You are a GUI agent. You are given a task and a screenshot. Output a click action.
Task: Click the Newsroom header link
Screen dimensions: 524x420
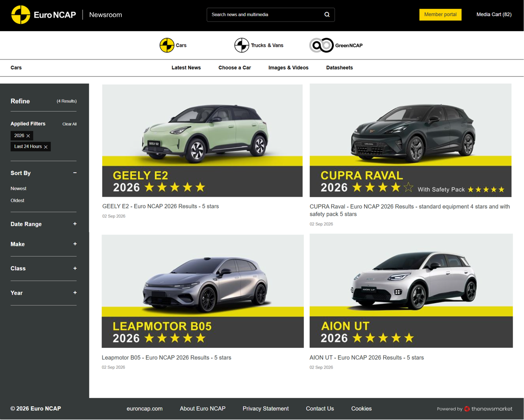coord(105,15)
